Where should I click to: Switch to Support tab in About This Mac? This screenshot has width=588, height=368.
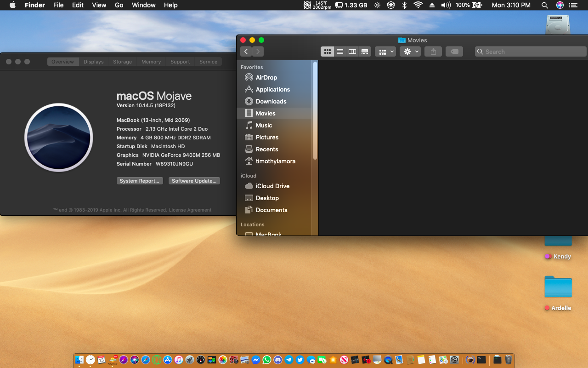click(180, 62)
